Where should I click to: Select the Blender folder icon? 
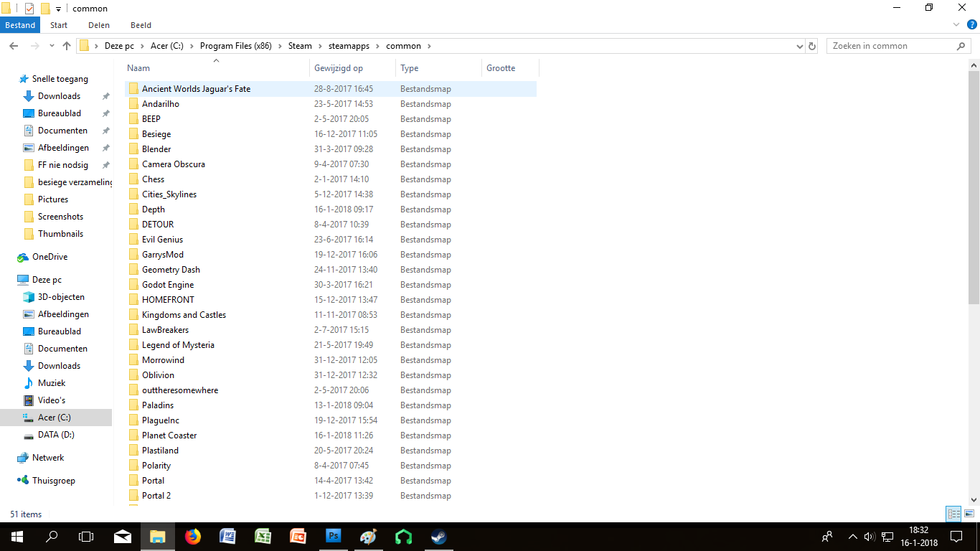pos(133,149)
